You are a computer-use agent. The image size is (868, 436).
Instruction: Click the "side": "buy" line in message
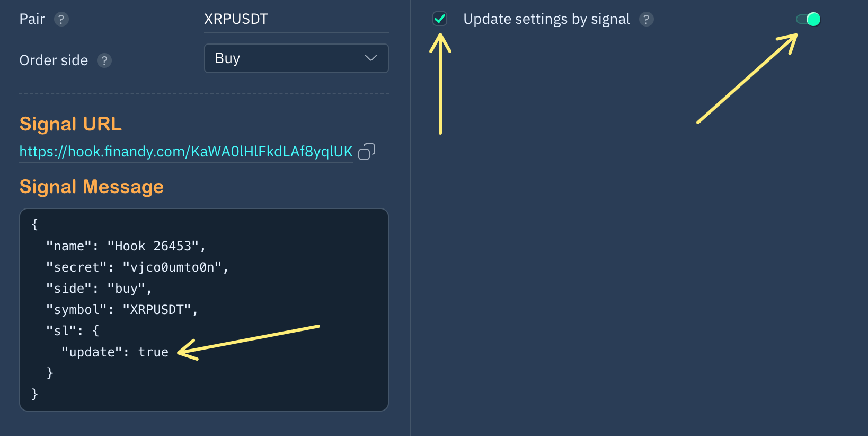click(x=99, y=289)
